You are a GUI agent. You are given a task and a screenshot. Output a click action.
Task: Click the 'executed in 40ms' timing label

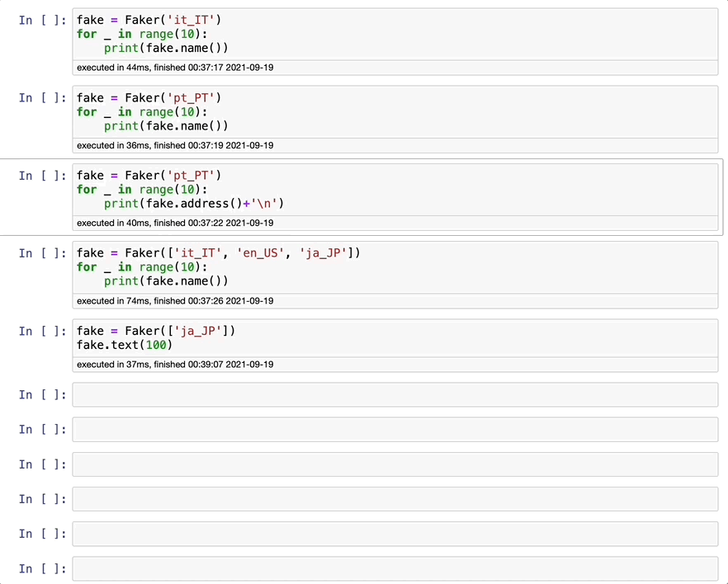pyautogui.click(x=175, y=223)
